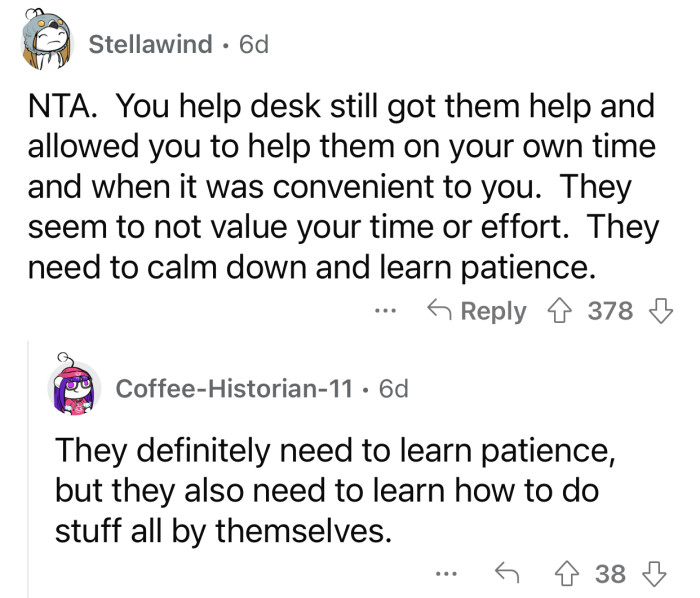Click the Reply button on Stellawind's comment

(x=476, y=311)
